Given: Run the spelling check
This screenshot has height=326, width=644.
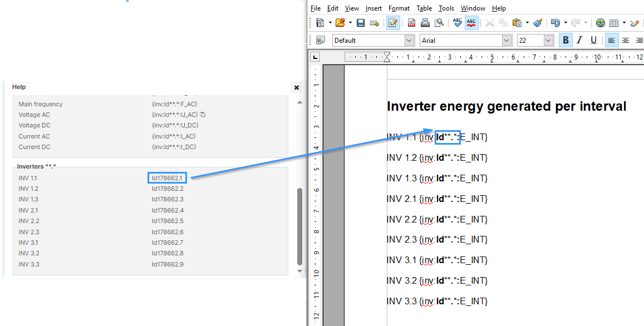Looking at the screenshot, I should pyautogui.click(x=456, y=23).
